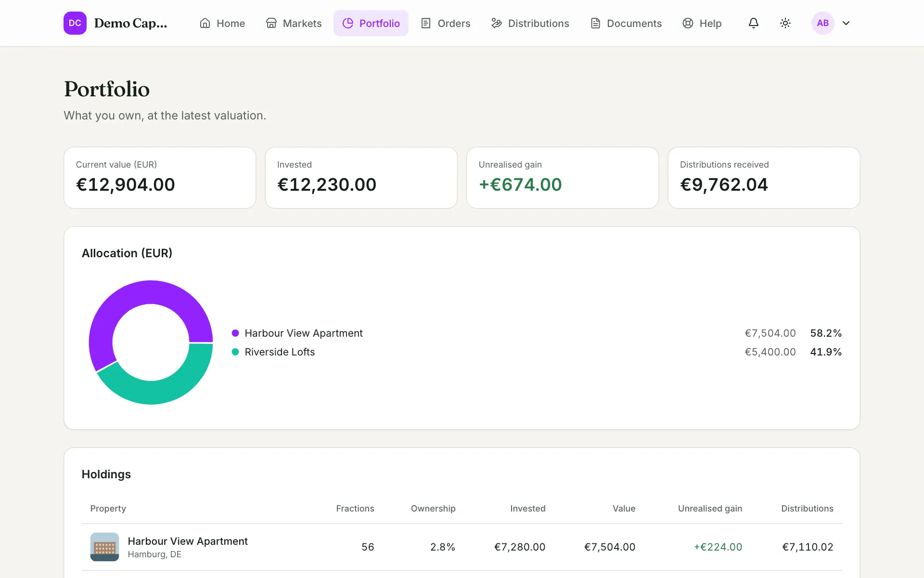The image size is (924, 578).
Task: Click the Demo Cap... brand name
Action: (x=130, y=23)
